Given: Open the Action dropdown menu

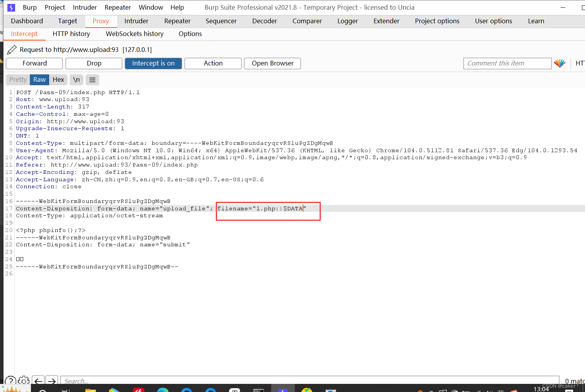Looking at the screenshot, I should pos(213,63).
